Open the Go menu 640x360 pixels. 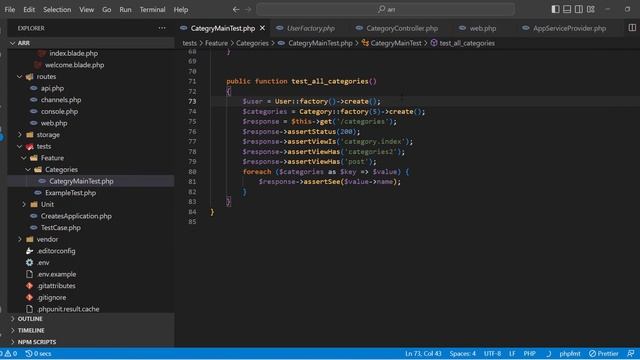(107, 9)
